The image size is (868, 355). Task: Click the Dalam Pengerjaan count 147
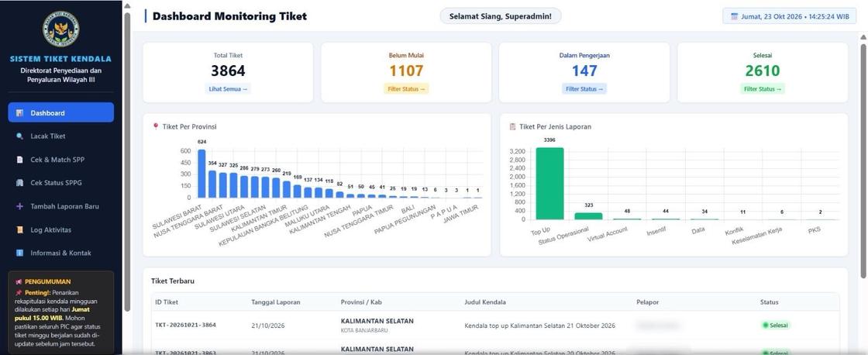pos(584,71)
